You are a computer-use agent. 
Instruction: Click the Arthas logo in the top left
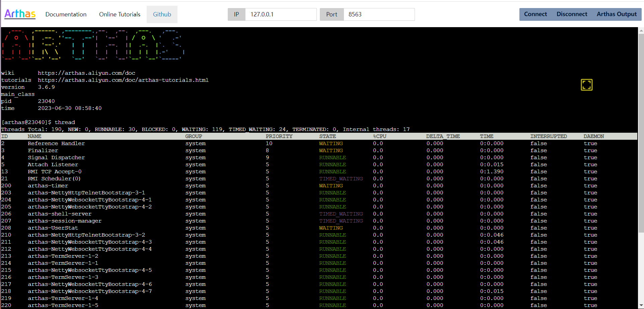[x=19, y=14]
